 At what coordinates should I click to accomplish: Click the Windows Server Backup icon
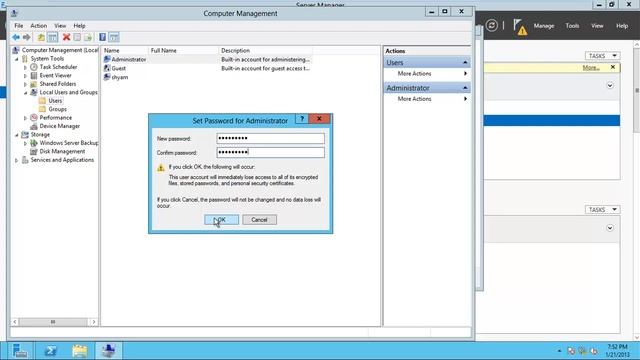click(x=34, y=143)
